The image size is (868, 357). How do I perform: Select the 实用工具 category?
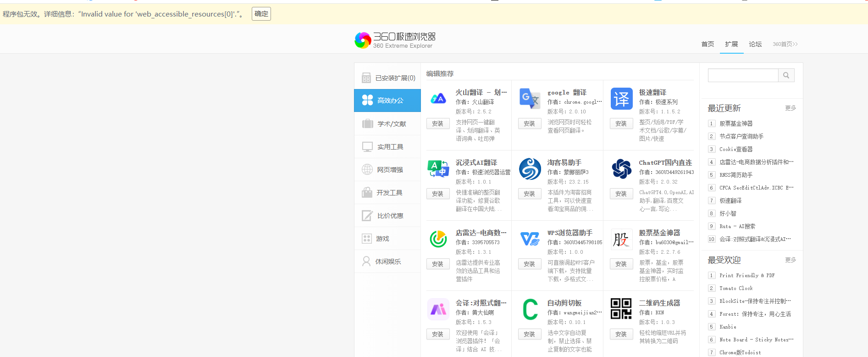point(387,147)
